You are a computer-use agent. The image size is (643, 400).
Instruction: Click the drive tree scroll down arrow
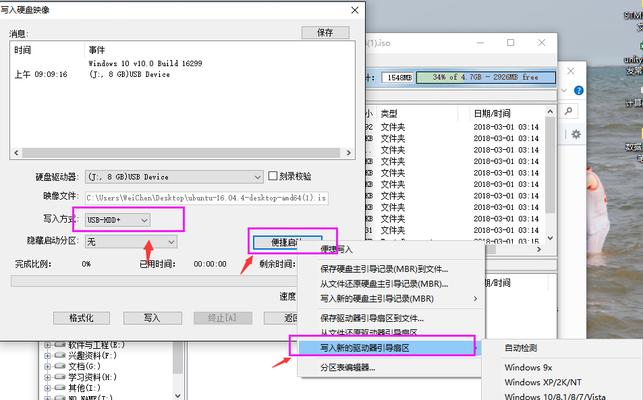click(x=178, y=395)
